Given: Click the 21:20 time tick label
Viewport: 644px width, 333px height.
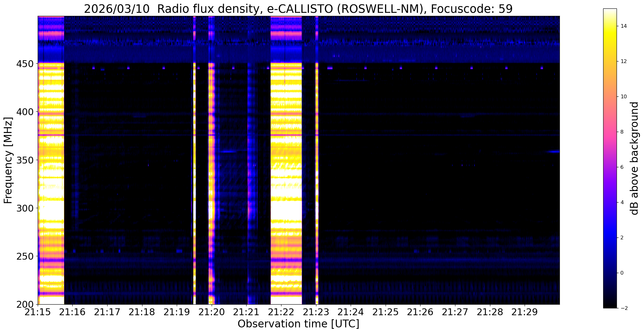Looking at the screenshot, I should click(x=212, y=312).
